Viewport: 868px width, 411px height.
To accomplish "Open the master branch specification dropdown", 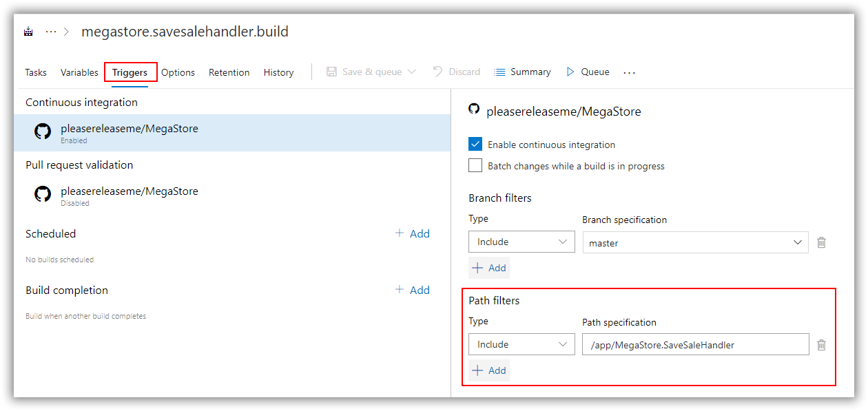I will (x=695, y=242).
